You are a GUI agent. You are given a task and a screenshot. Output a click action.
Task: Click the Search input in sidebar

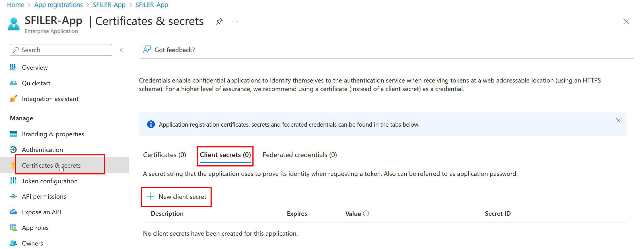tap(61, 50)
